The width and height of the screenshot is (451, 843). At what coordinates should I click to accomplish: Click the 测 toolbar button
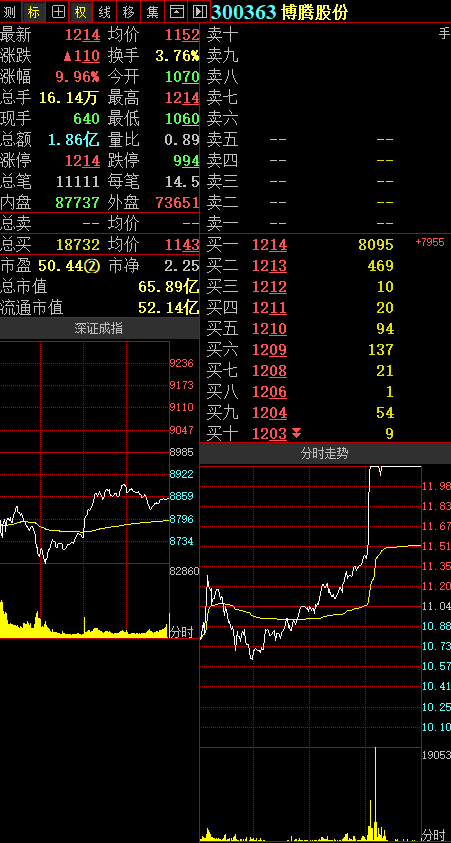point(10,11)
